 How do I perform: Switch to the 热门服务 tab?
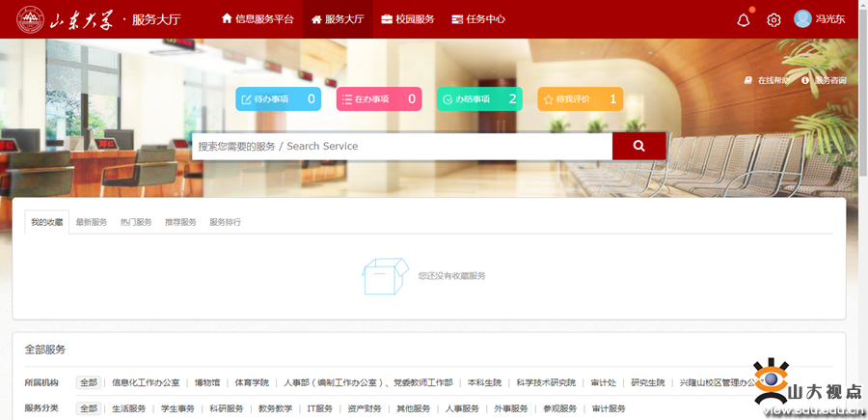[136, 222]
